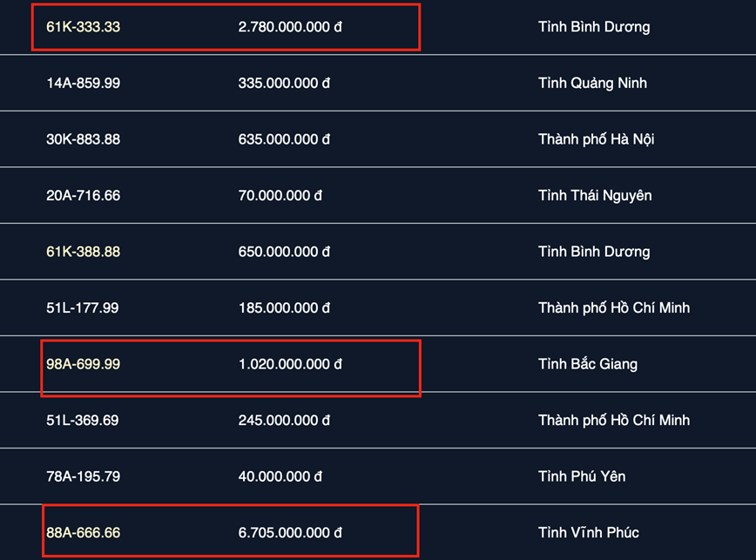Image resolution: width=756 pixels, height=560 pixels.
Task: Open plate 78A-195.79
Action: click(83, 476)
